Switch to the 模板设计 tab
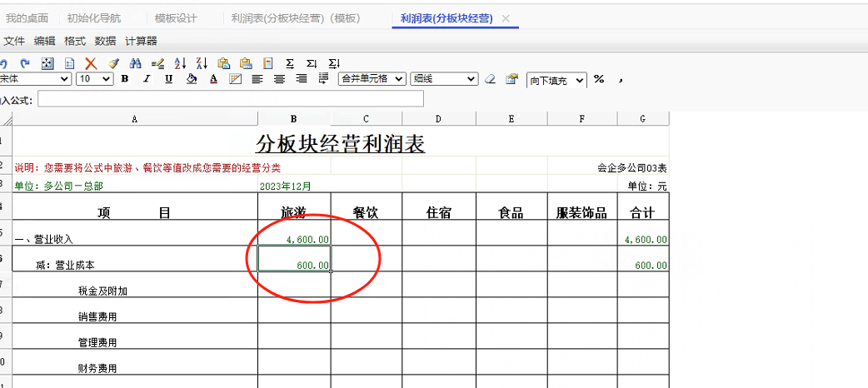 tap(176, 18)
